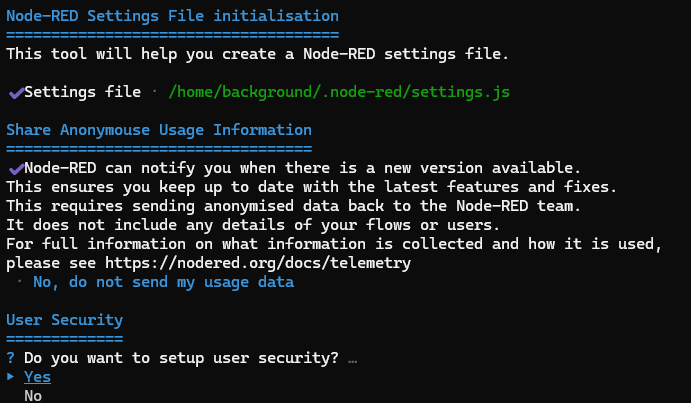This screenshot has height=403, width=691.
Task: Click the arrow pointer beside Yes
Action: point(11,377)
